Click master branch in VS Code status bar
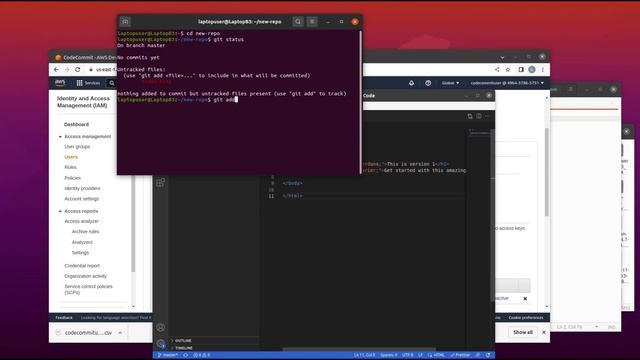 (x=168, y=355)
